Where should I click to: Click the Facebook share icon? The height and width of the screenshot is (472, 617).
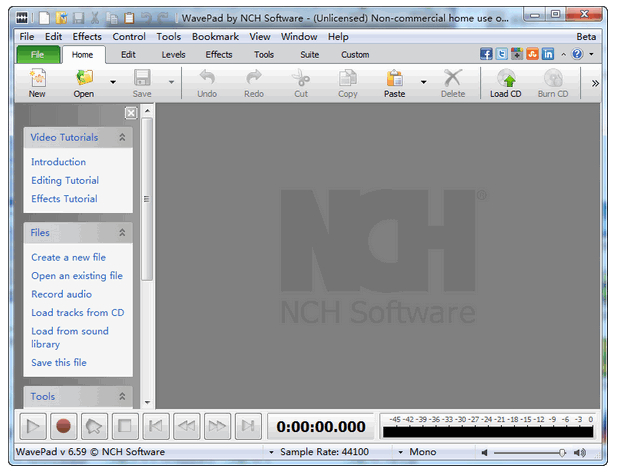(486, 54)
